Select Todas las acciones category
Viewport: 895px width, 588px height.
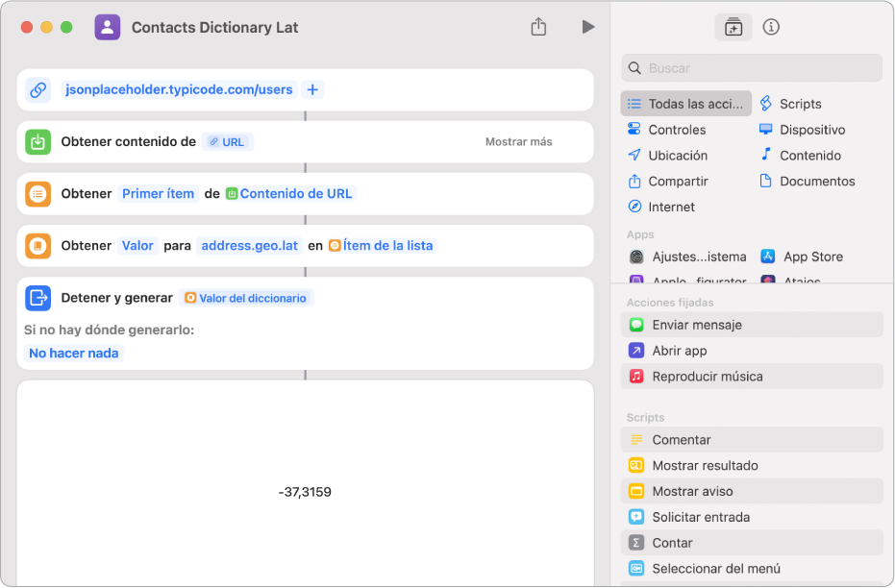pos(686,104)
